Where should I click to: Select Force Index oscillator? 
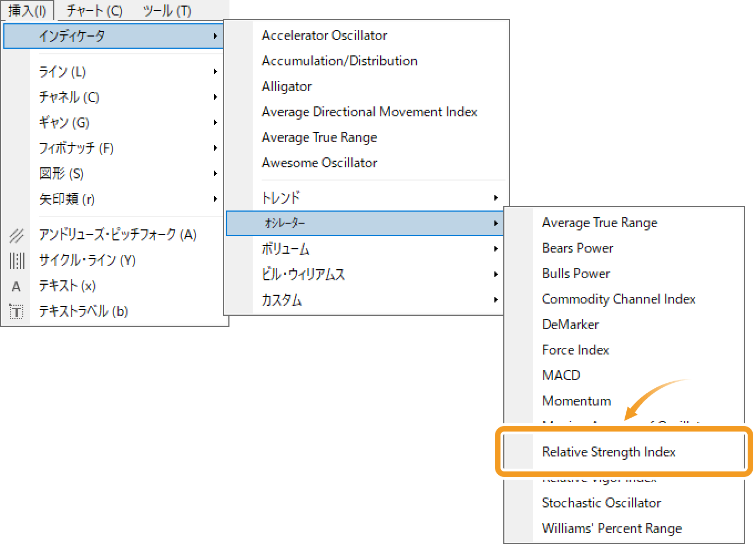(x=575, y=350)
